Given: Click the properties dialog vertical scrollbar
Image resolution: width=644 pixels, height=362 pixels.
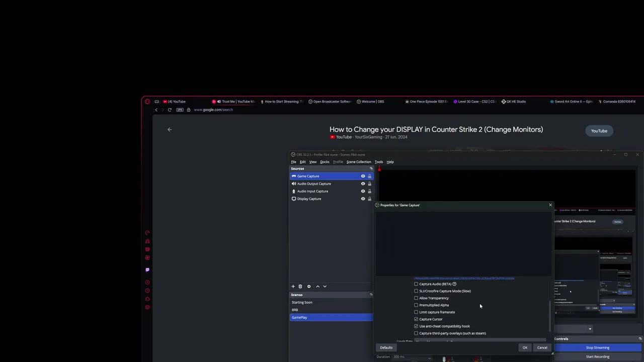Looking at the screenshot, I should click(x=550, y=316).
